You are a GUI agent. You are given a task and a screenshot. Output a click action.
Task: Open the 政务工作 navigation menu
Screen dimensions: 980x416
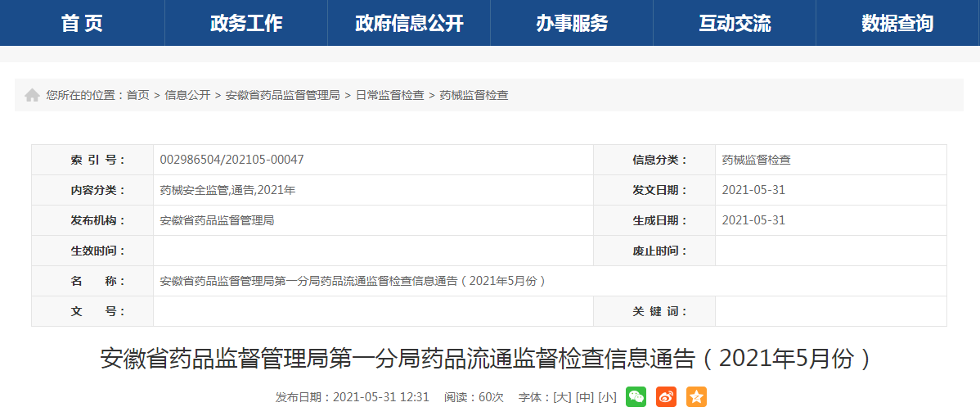tap(246, 23)
